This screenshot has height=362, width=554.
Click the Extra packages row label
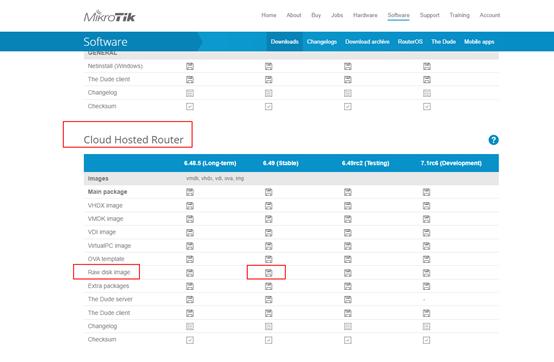(108, 286)
